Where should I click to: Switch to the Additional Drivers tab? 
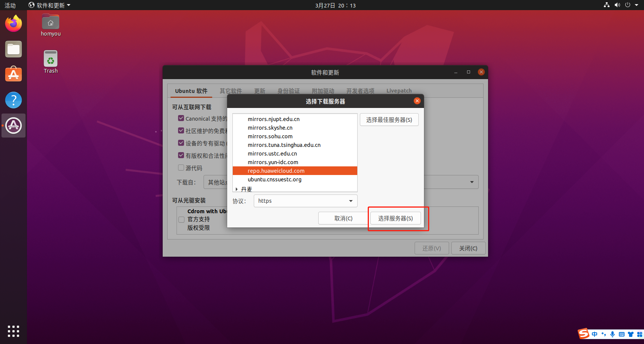click(x=323, y=91)
